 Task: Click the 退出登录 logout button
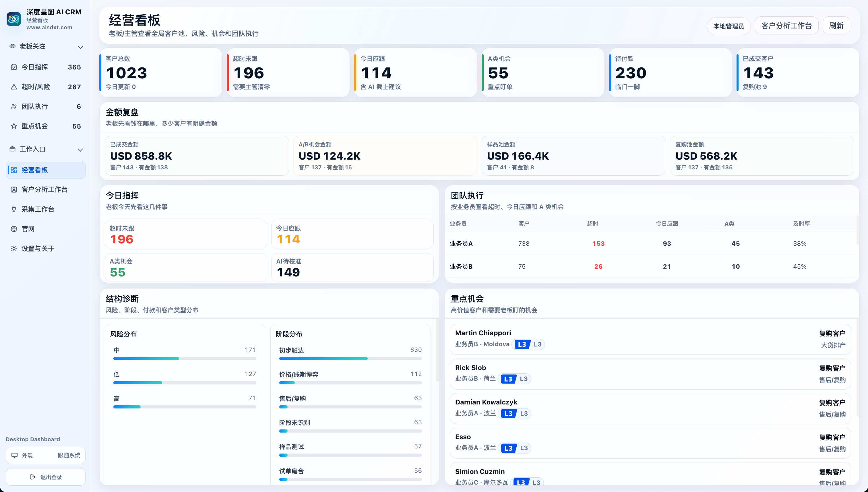(46, 477)
